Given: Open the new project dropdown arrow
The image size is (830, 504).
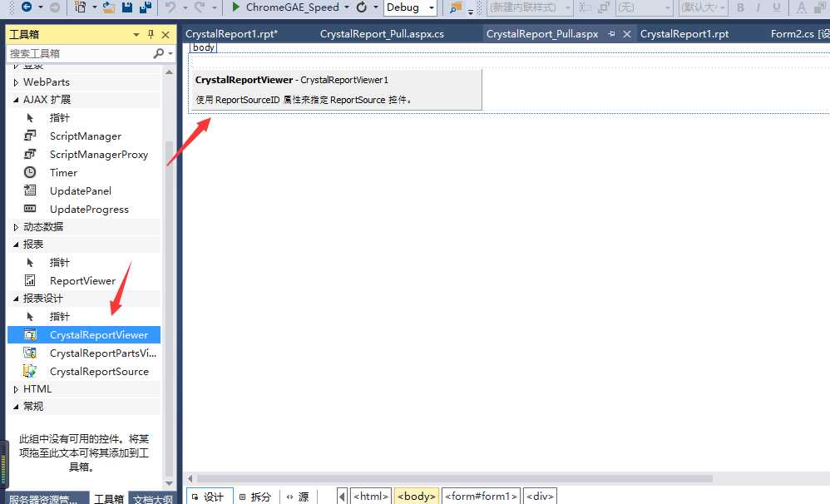Looking at the screenshot, I should tap(94, 7).
